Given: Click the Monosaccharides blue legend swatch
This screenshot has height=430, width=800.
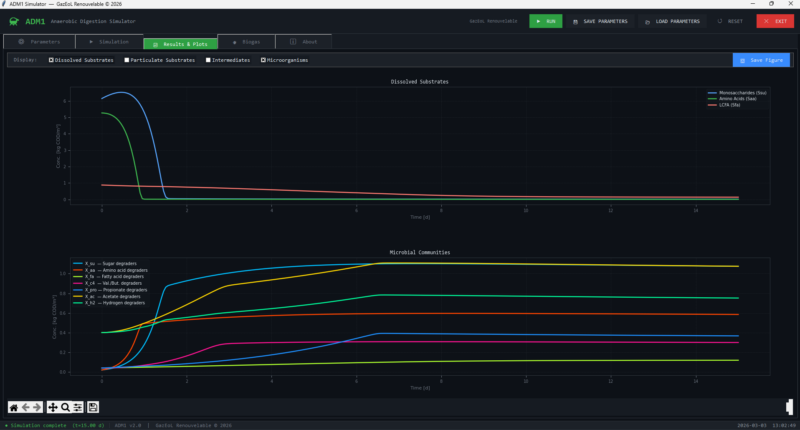Looking at the screenshot, I should pos(712,93).
